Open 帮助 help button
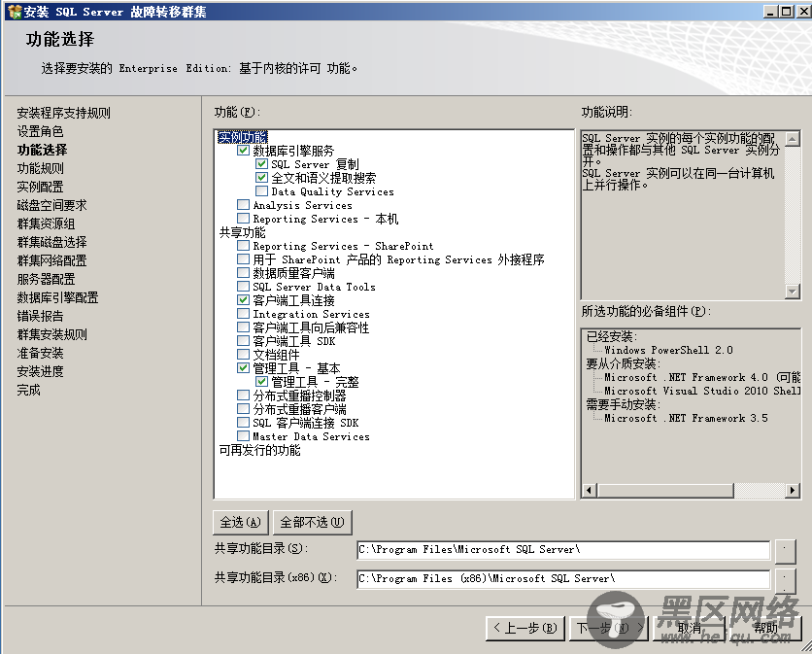 pyautogui.click(x=765, y=628)
